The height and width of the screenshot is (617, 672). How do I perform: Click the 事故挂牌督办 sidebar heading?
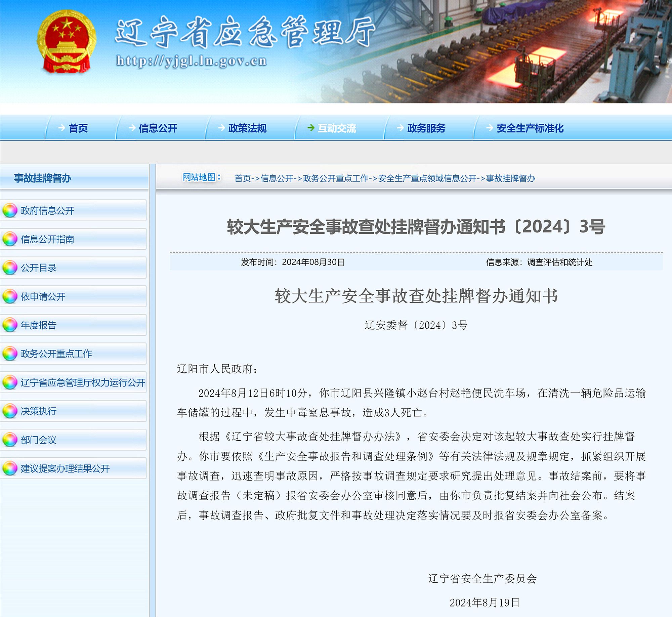click(x=43, y=178)
